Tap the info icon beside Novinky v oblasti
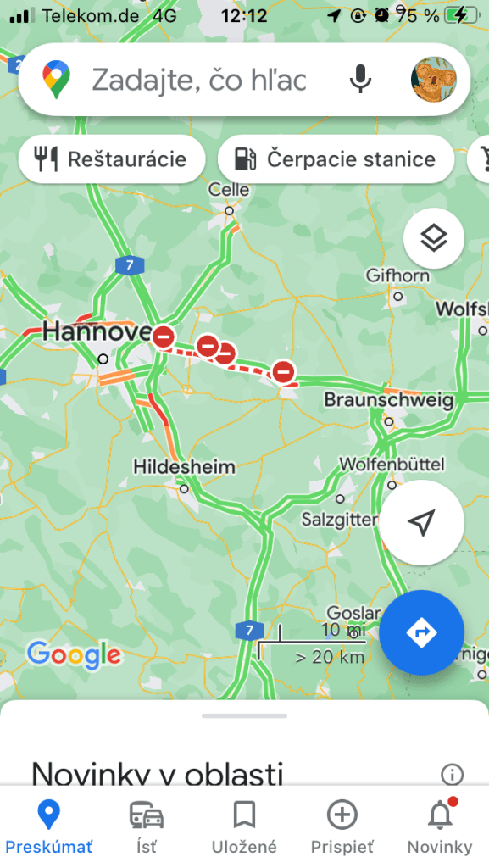The image size is (489, 868). point(452,775)
